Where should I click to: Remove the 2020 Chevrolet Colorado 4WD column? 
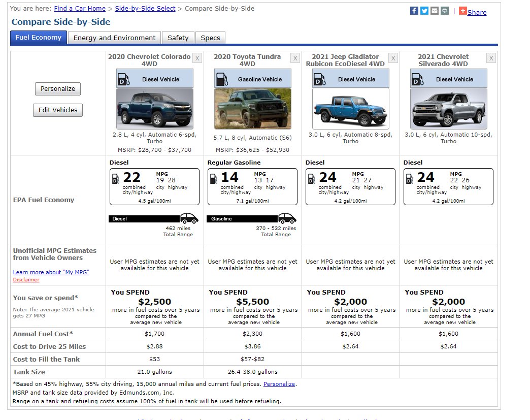pos(197,58)
